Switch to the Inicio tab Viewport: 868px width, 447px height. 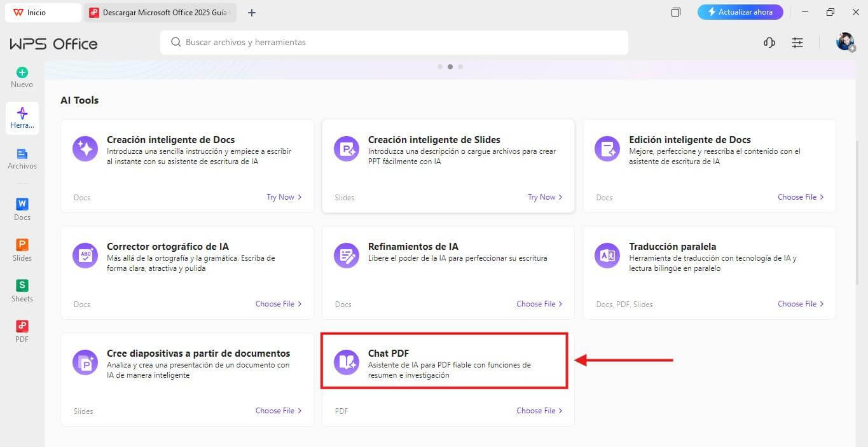(43, 13)
